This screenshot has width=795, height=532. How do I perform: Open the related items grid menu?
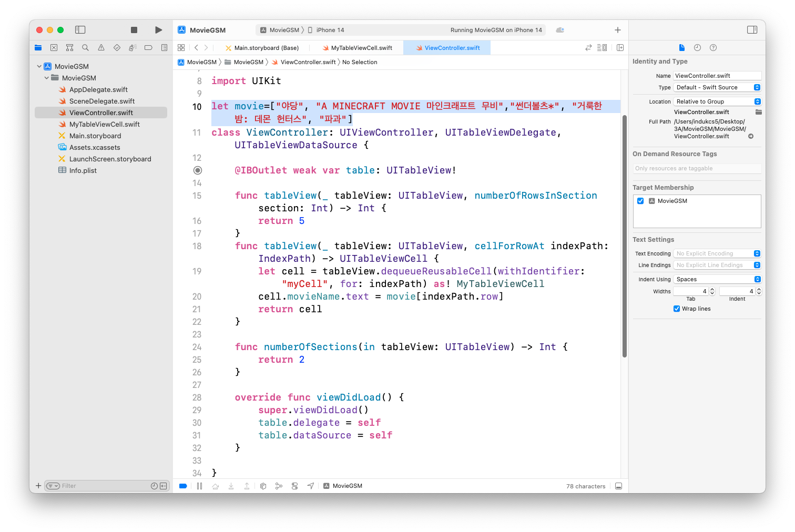tap(181, 48)
